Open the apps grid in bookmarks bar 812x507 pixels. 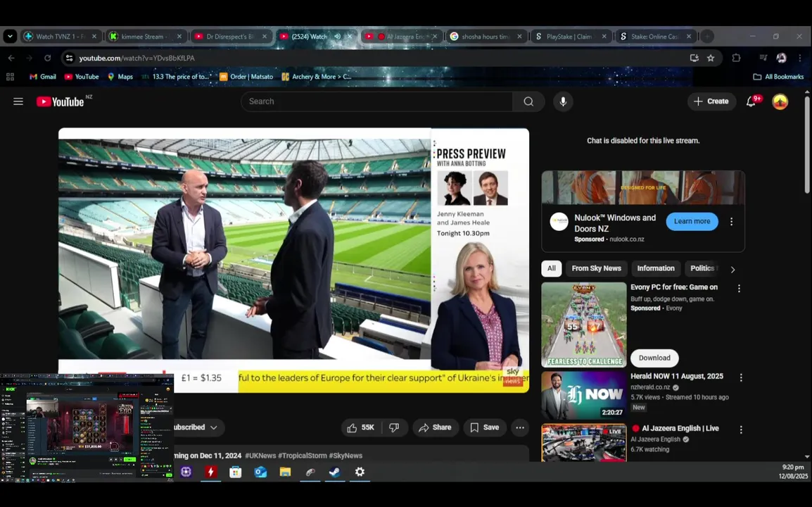tap(10, 77)
